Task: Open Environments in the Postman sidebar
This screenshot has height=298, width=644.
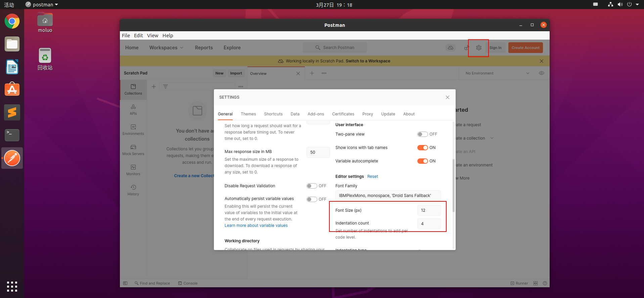Action: pos(133,130)
